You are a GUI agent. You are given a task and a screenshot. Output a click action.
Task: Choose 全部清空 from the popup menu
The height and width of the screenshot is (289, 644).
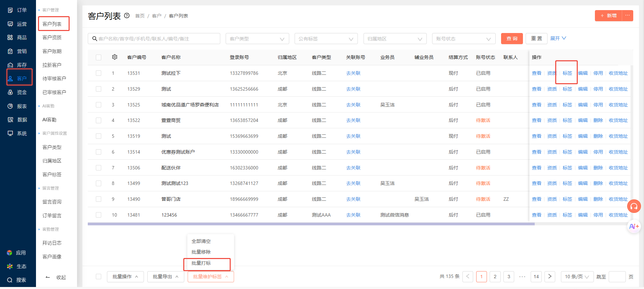(x=201, y=241)
